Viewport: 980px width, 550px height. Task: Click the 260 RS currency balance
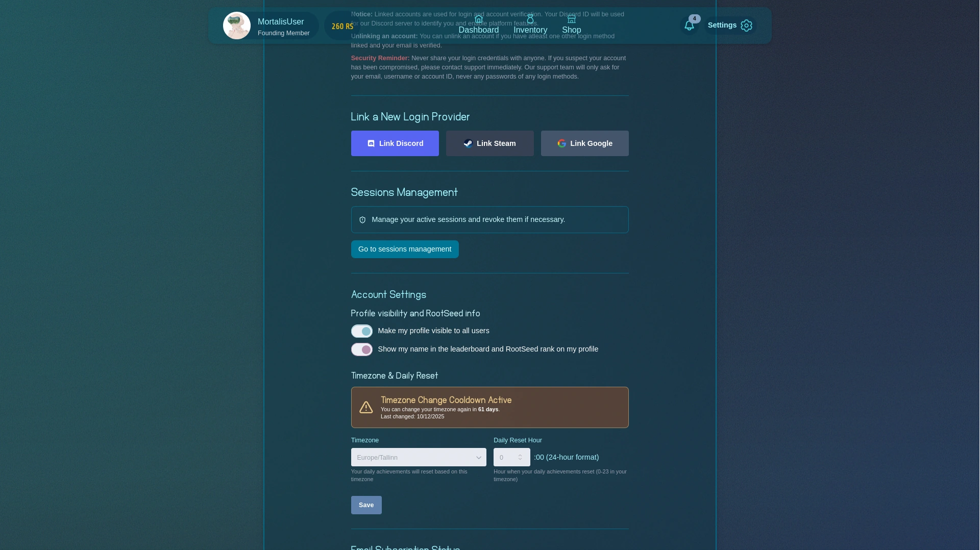tap(342, 27)
